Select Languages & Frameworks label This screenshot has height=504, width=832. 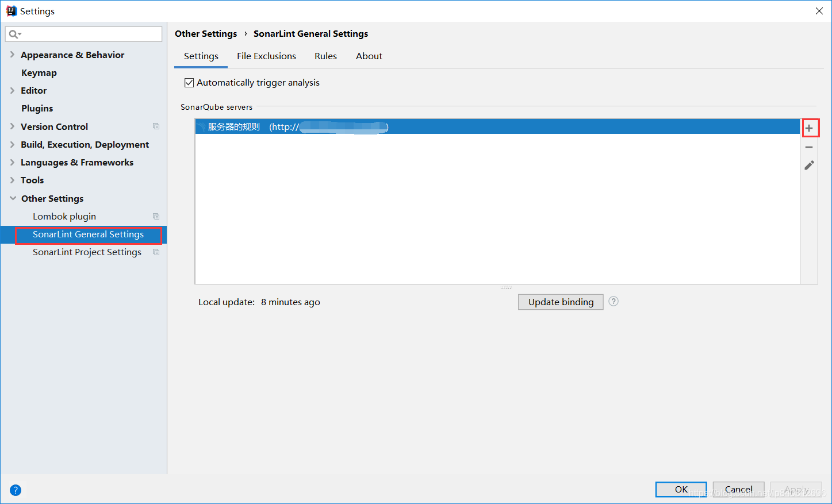[x=77, y=162]
